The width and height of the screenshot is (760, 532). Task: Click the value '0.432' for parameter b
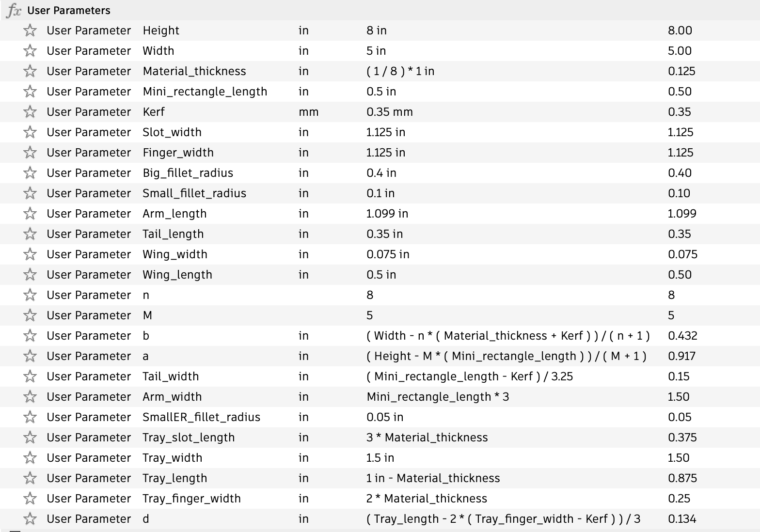click(682, 336)
